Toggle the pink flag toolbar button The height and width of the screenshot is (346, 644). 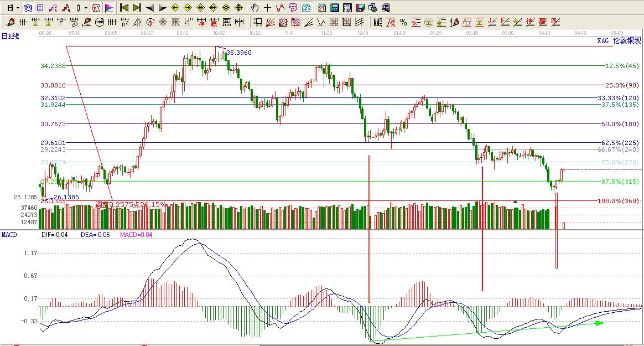click(x=109, y=8)
